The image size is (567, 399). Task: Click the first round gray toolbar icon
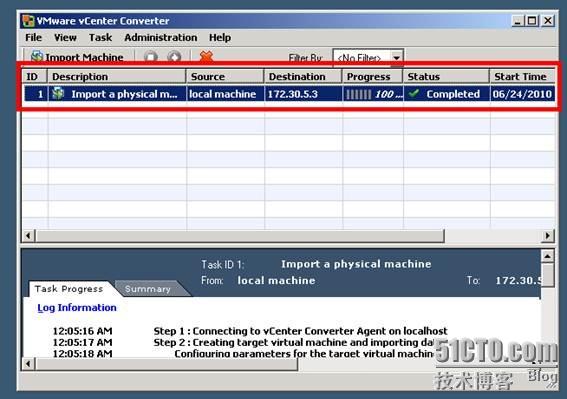tap(151, 57)
